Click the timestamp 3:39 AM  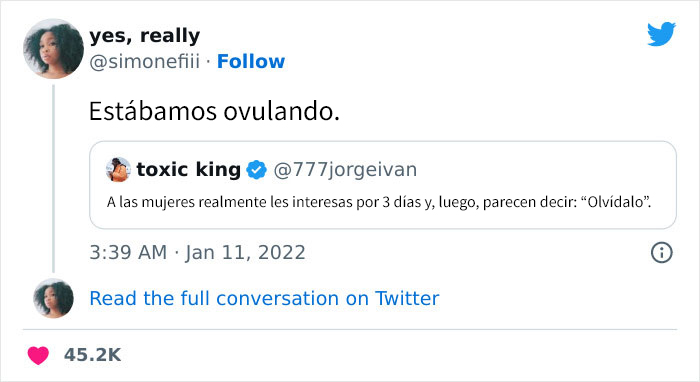(x=128, y=253)
